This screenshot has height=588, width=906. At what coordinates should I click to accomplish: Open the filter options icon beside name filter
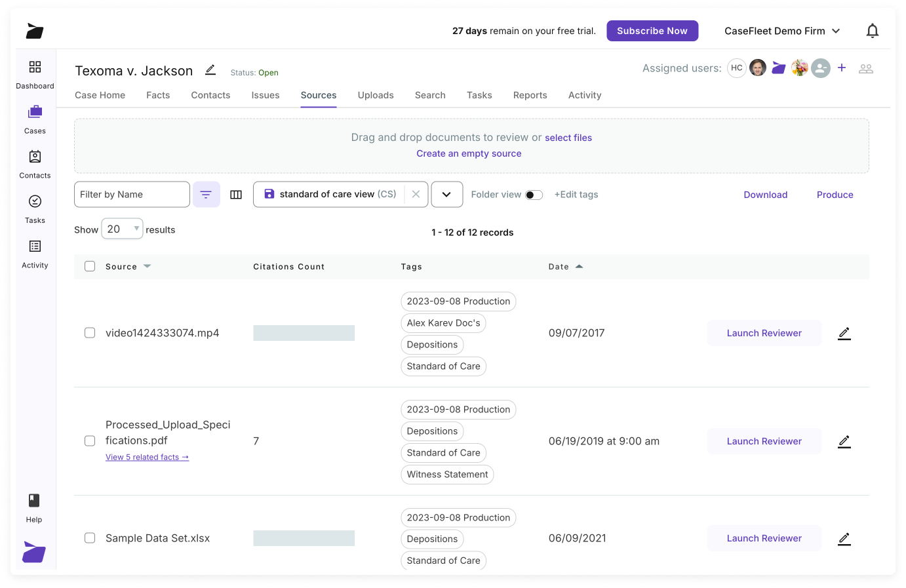206,194
